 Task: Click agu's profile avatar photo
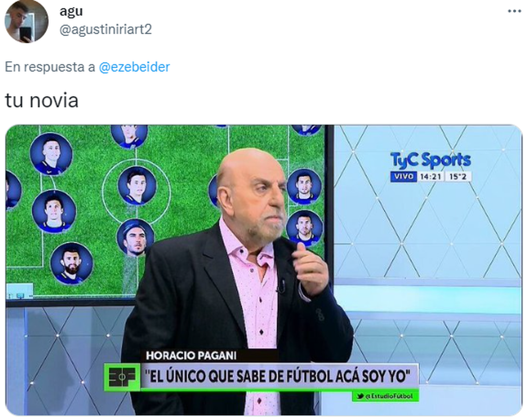(26, 21)
